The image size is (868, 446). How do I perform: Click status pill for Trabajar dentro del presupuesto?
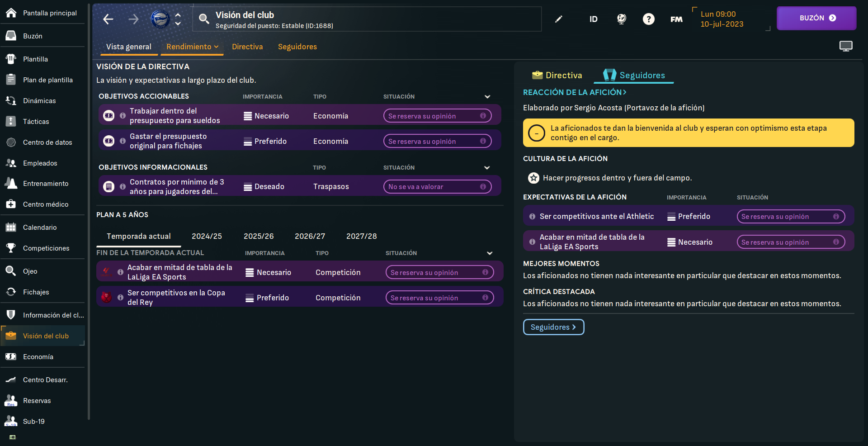pos(437,116)
